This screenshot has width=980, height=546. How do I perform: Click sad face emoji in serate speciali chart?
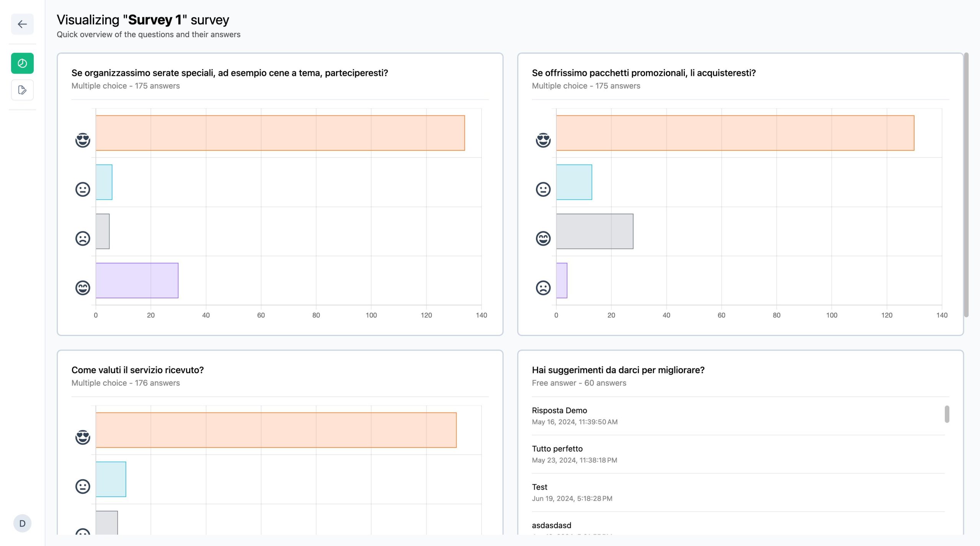[x=83, y=238]
